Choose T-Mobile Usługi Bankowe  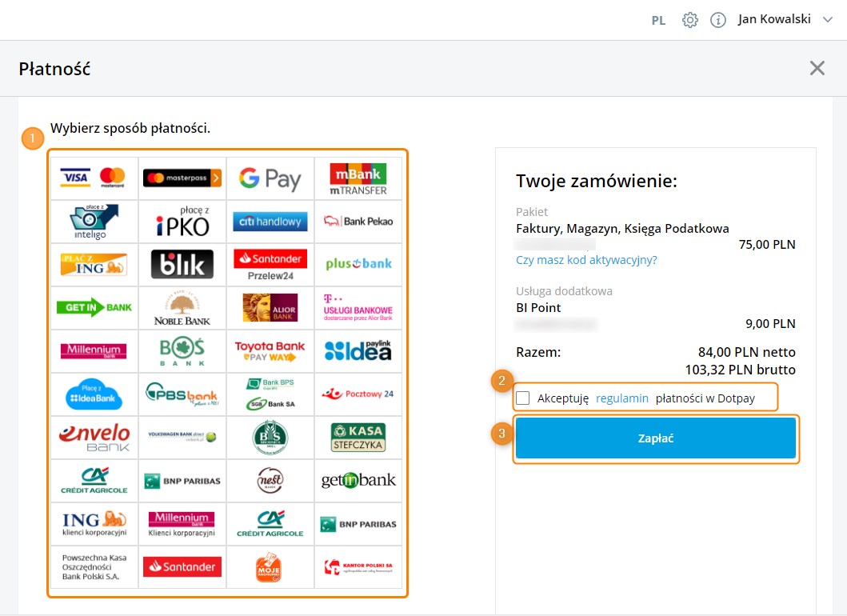358,308
